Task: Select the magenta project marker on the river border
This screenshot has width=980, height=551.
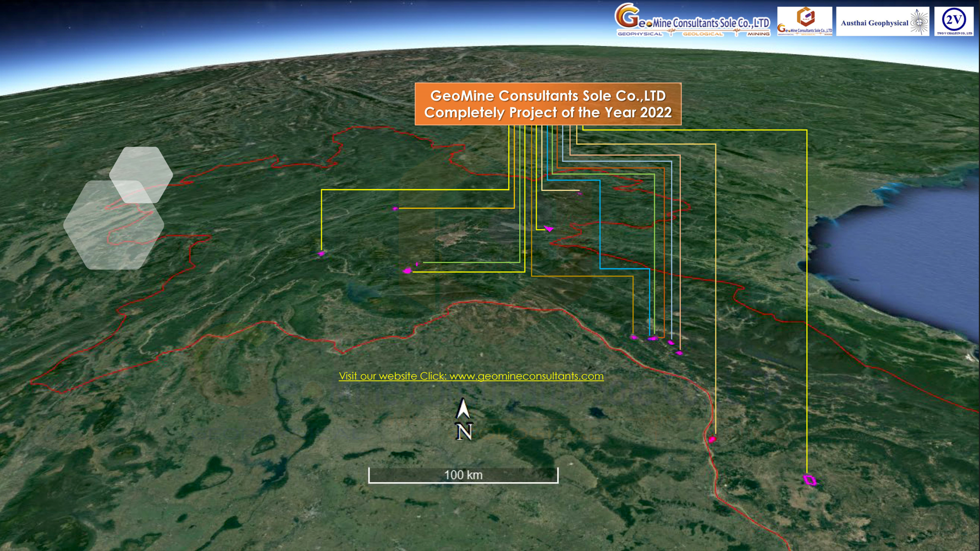Action: (x=712, y=439)
